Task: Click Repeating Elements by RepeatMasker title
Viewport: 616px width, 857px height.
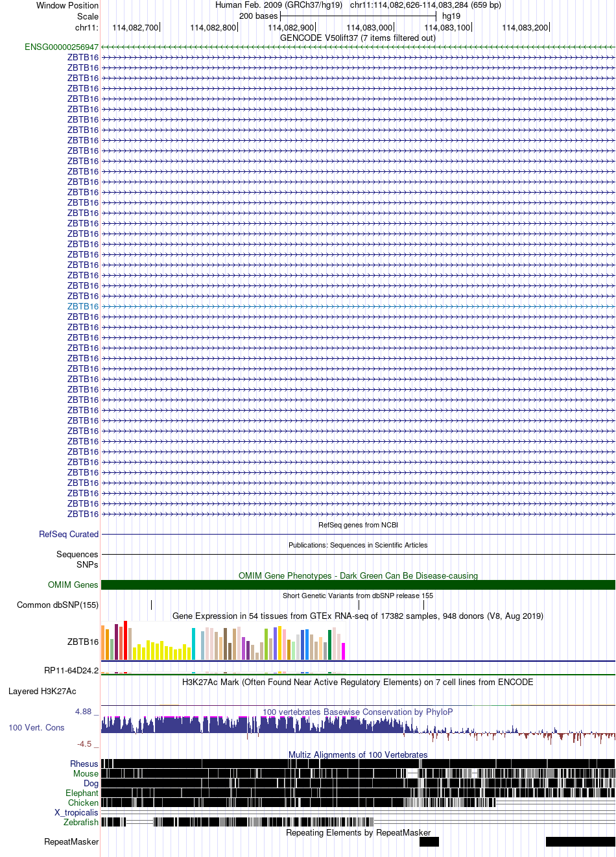Action: (358, 832)
